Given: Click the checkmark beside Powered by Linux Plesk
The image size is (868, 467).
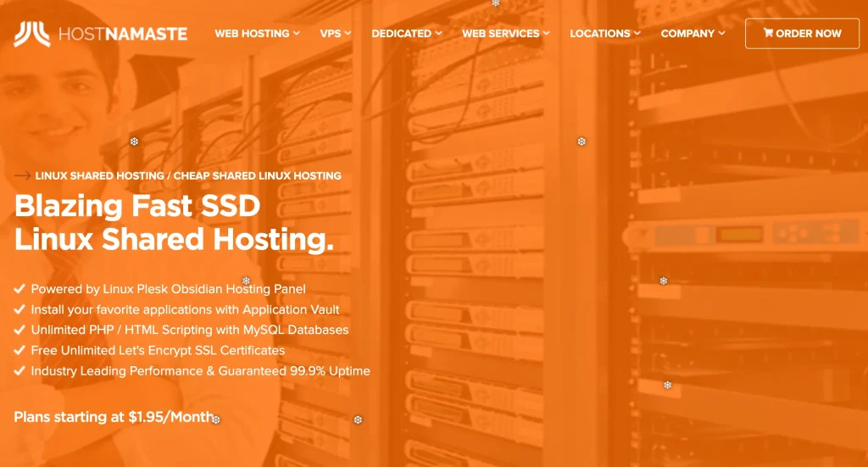Looking at the screenshot, I should pos(19,288).
